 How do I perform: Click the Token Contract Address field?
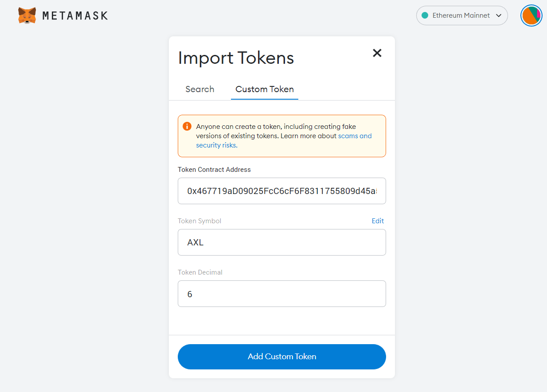tap(282, 191)
